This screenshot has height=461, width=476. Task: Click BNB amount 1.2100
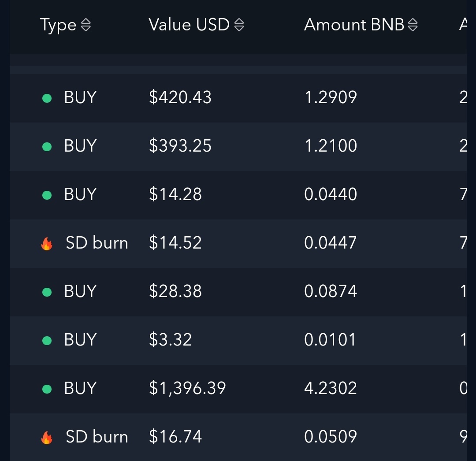[331, 146]
